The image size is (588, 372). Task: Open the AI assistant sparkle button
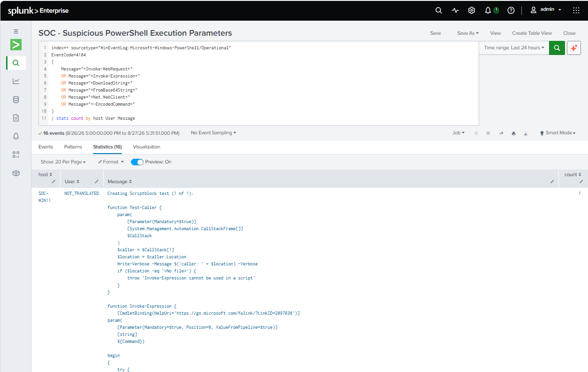[x=574, y=47]
